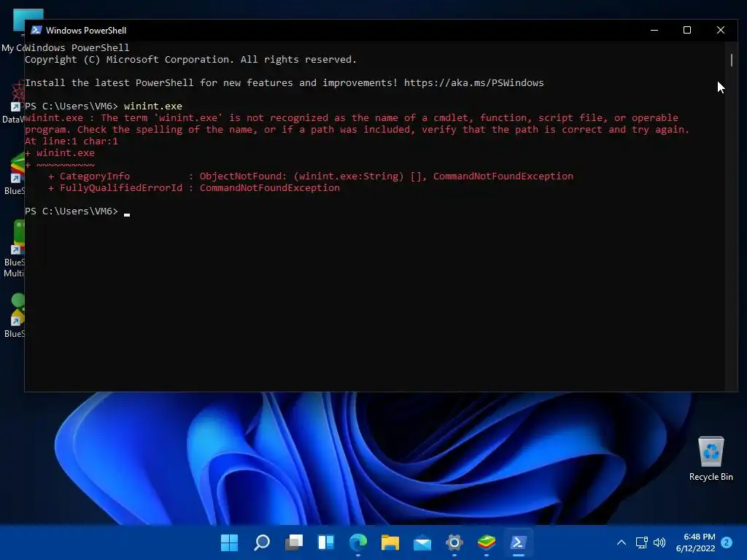The image size is (747, 560).
Task: Click 'CommandNotFoundException' on FullyQualifiedErrorId line
Action: tap(270, 187)
